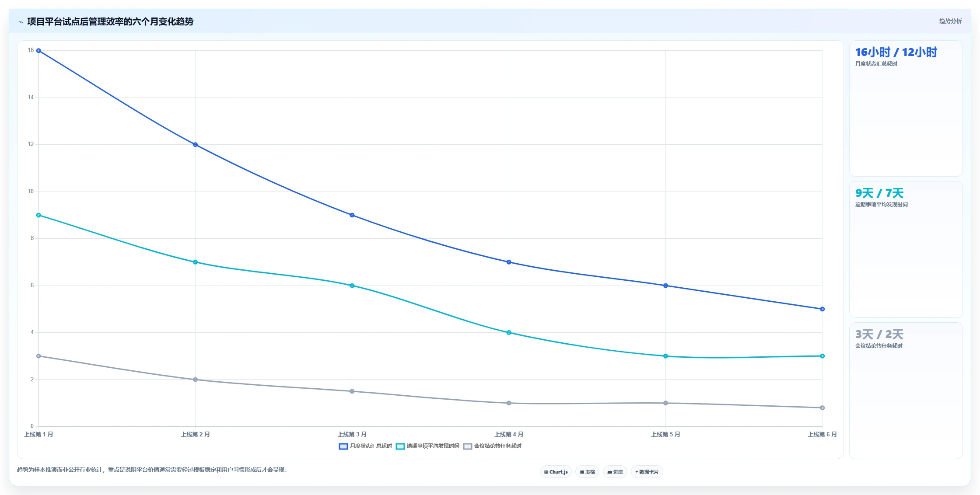980x495 pixels.
Task: Click the cyan data point at 上线第 5 月
Action: pos(665,356)
